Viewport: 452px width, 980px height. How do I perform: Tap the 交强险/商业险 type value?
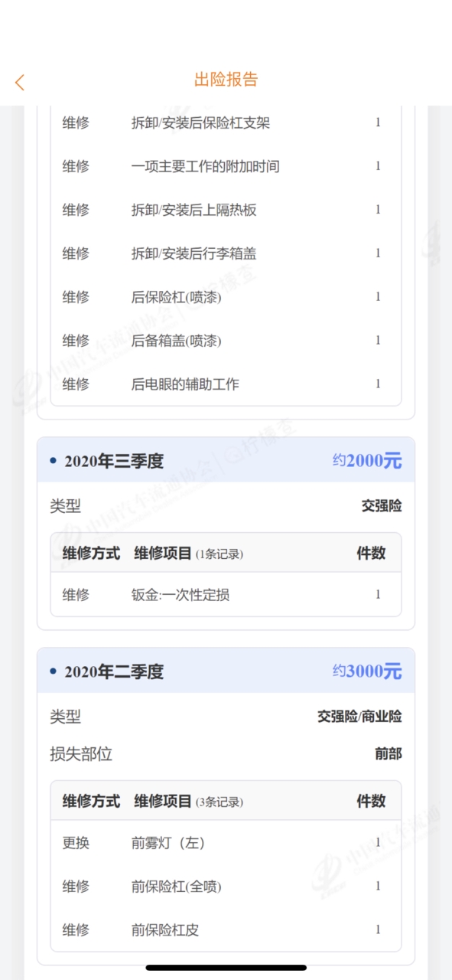click(359, 717)
